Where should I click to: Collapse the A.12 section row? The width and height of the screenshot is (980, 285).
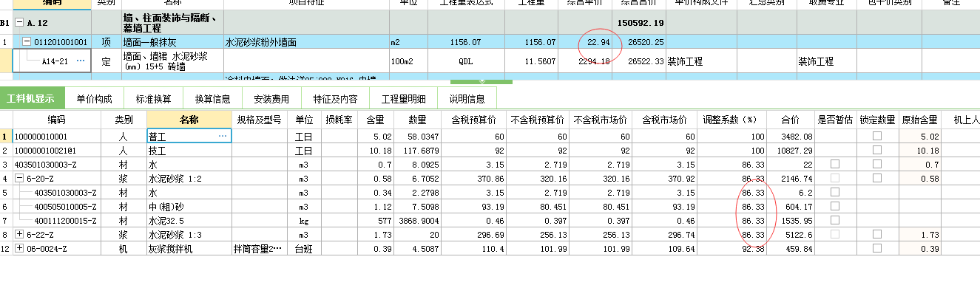[18, 22]
